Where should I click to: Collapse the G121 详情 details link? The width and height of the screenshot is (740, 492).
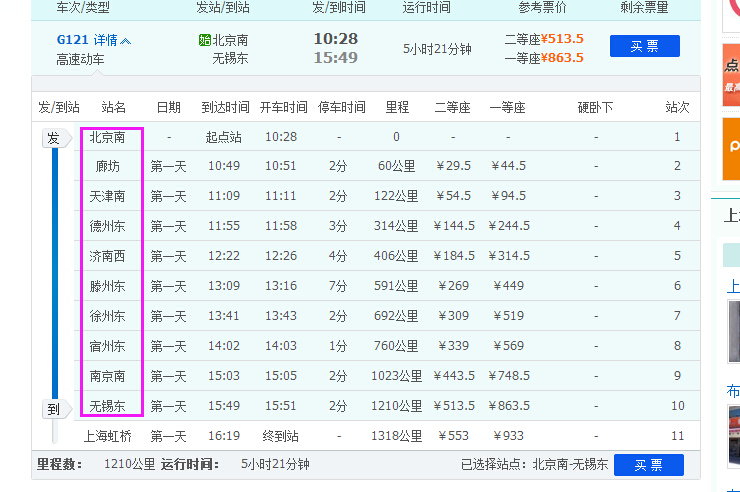(x=93, y=40)
